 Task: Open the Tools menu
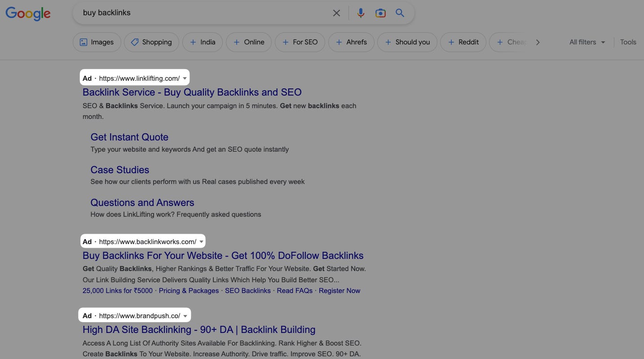(x=628, y=42)
